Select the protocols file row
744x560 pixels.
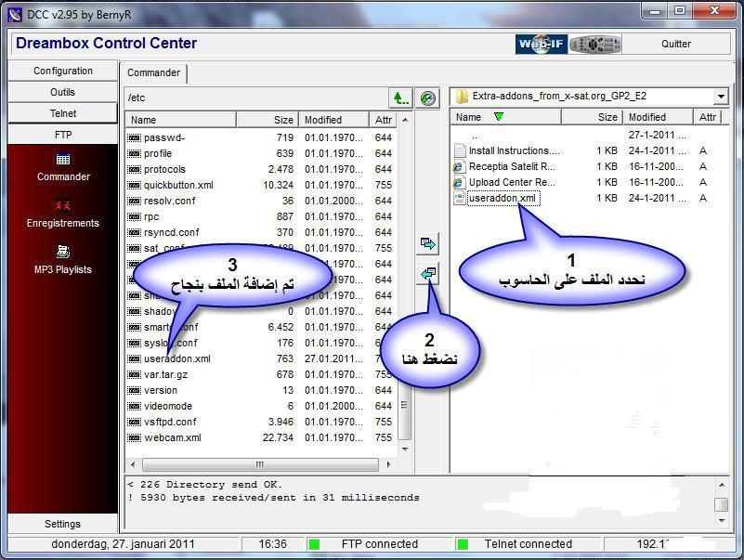point(261,169)
